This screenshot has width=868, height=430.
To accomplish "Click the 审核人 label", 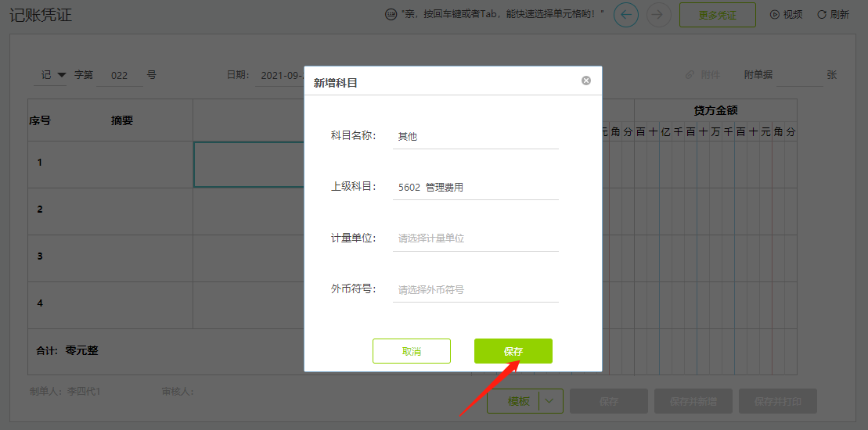I will pyautogui.click(x=177, y=392).
